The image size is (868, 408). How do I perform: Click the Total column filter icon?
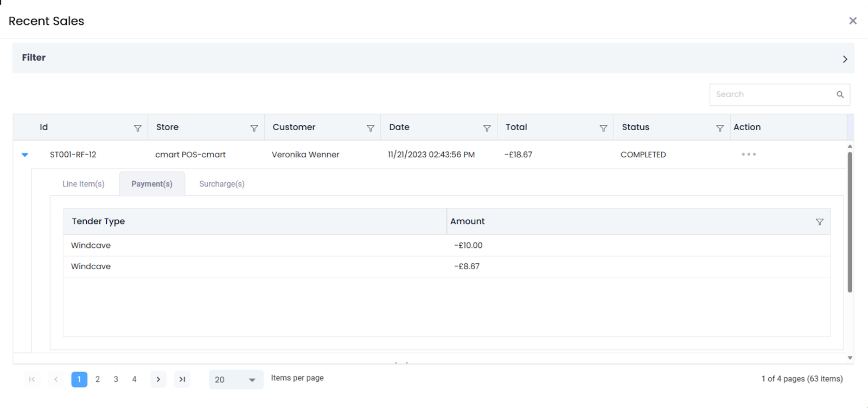[603, 128]
